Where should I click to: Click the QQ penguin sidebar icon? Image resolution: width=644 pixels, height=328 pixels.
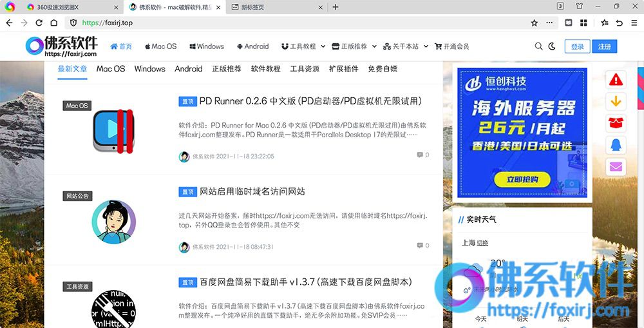click(616, 145)
